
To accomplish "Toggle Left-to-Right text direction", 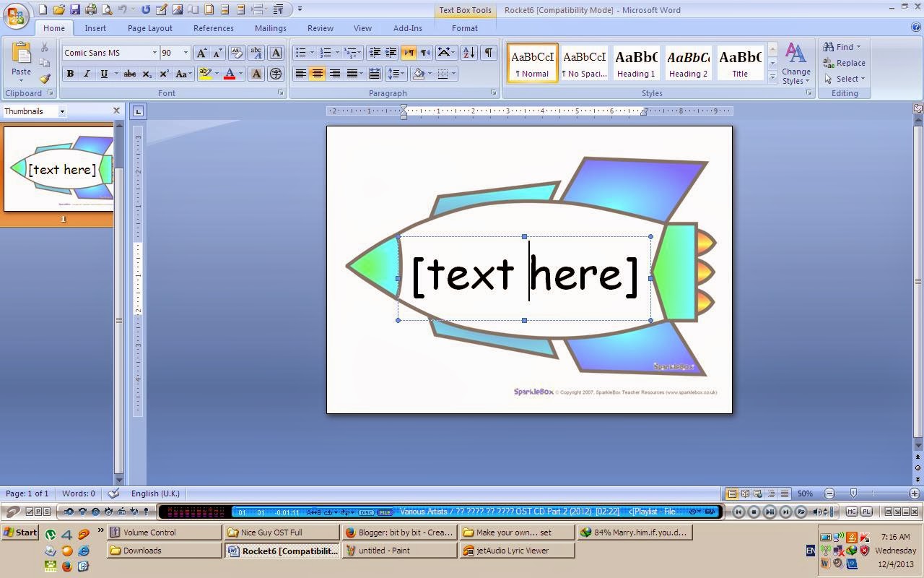I will (x=409, y=53).
